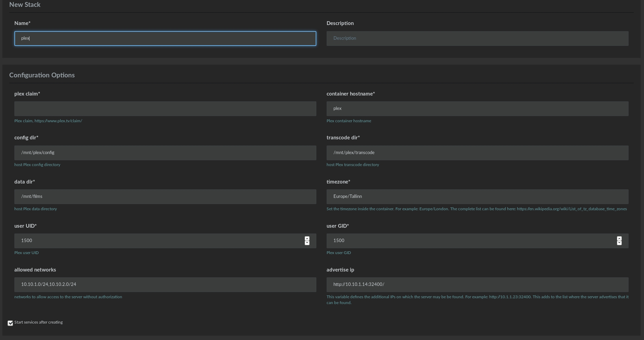Click the 'Plex user GID' hint text

(339, 253)
